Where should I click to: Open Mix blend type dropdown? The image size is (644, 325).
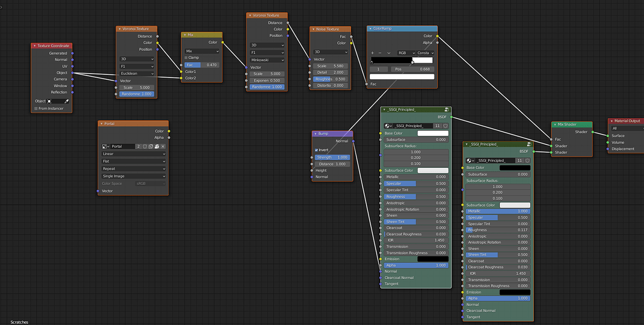(x=202, y=52)
